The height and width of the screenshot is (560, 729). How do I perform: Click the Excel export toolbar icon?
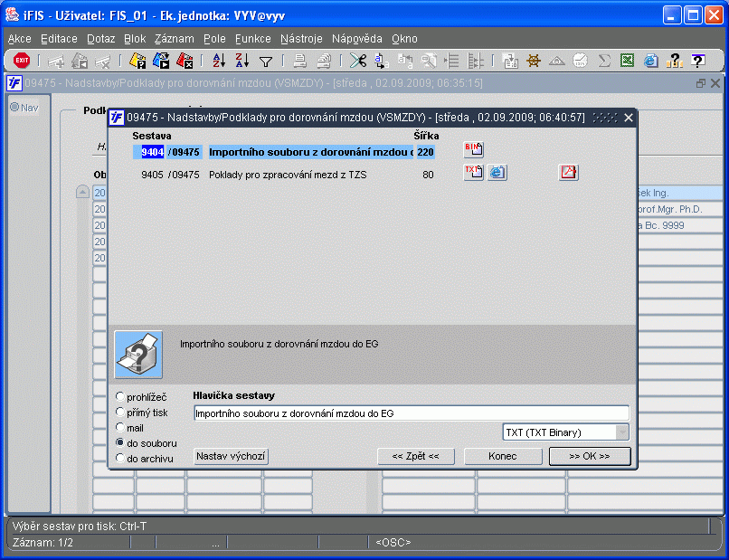(627, 61)
